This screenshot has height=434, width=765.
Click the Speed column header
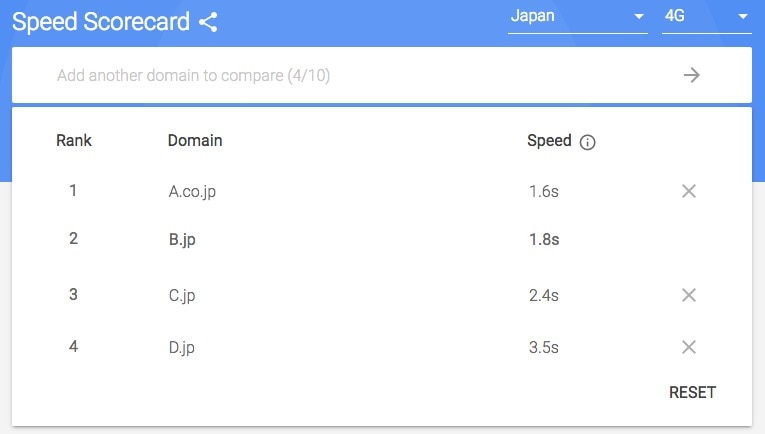pos(549,141)
